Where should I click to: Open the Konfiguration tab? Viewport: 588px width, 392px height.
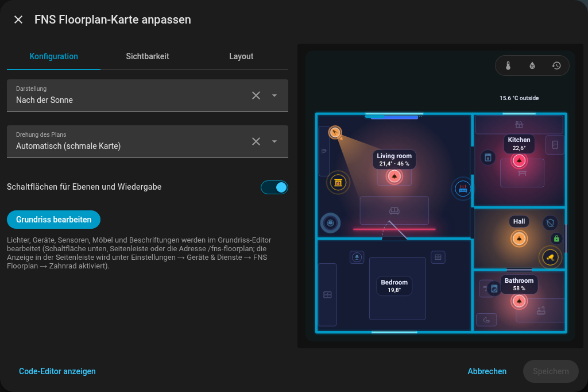[x=53, y=56]
